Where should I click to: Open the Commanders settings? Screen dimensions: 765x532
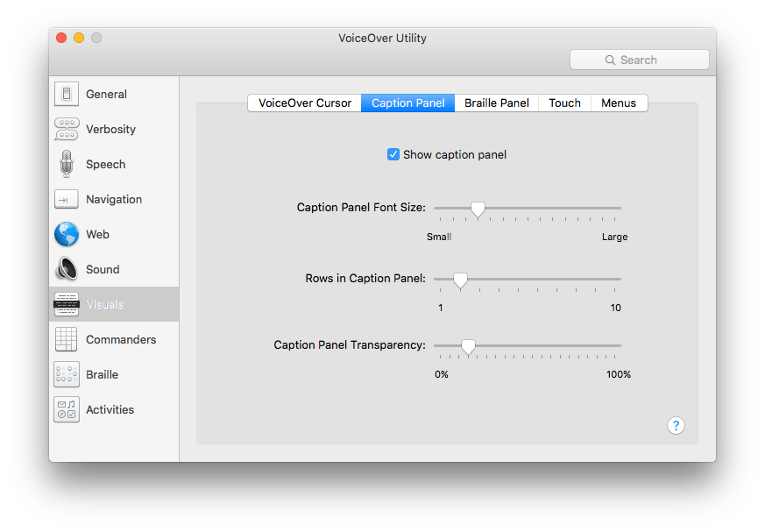coord(119,339)
